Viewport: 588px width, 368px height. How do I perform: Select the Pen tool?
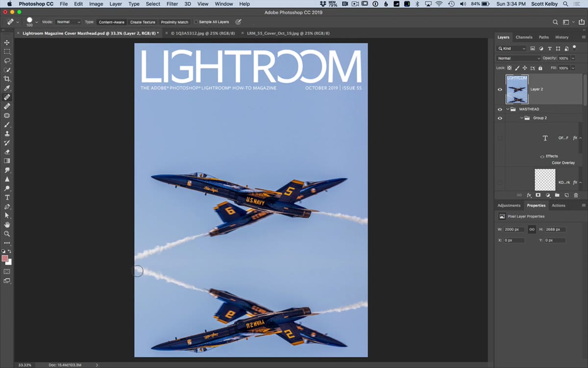7,207
